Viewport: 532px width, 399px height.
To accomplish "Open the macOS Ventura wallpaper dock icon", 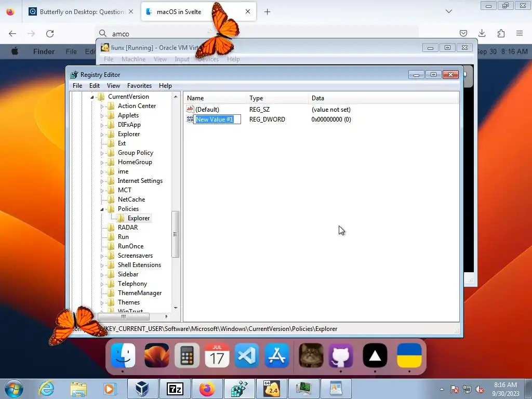I will pos(157,355).
